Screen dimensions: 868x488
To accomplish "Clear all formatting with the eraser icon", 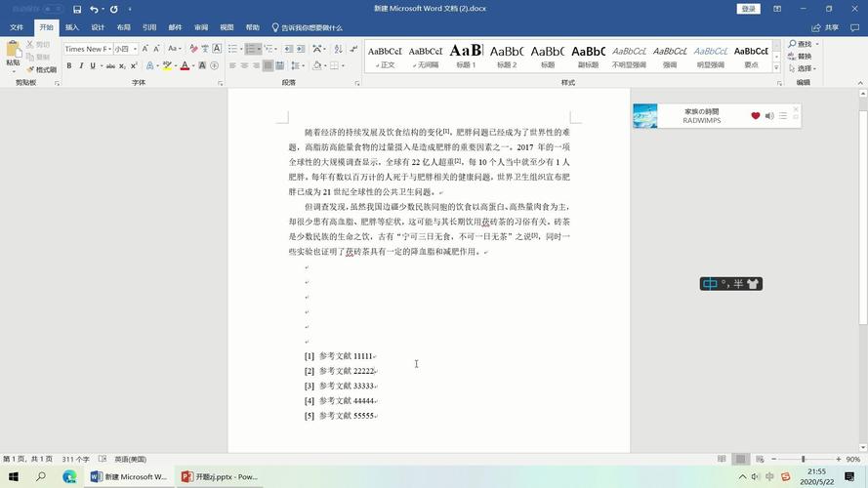I will click(x=193, y=49).
